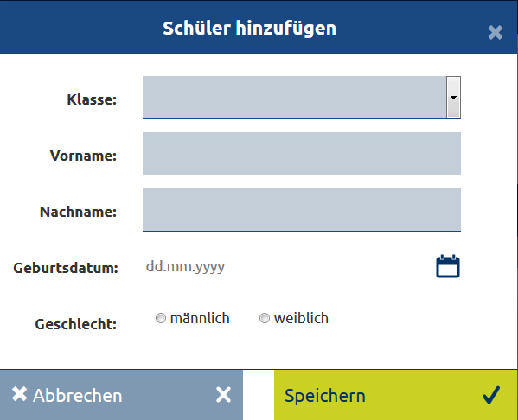Click the checkmark icon on Speichern
Screen dimensions: 518x420
click(491, 395)
